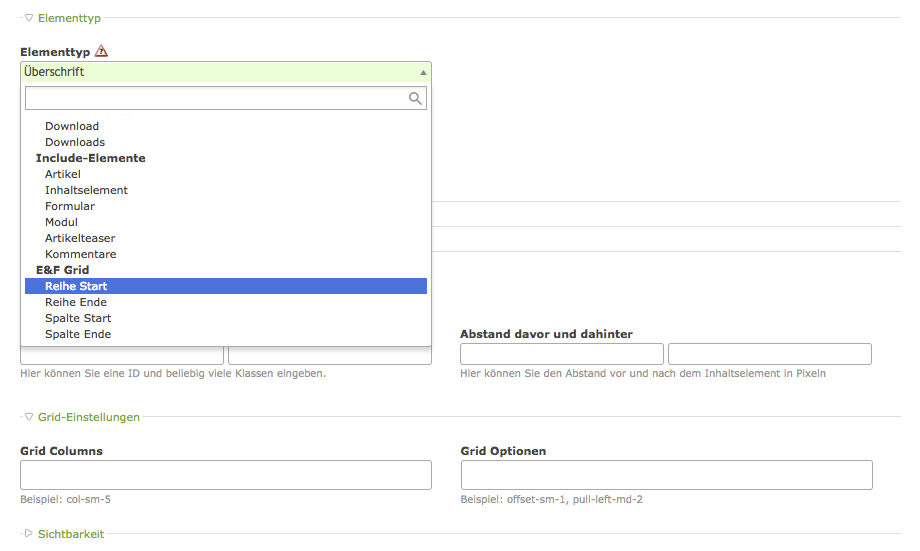Select Downloads from the dropdown list

click(75, 142)
